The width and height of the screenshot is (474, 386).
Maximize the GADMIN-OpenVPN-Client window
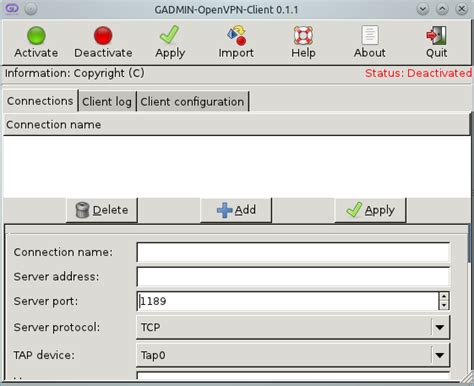[442, 9]
